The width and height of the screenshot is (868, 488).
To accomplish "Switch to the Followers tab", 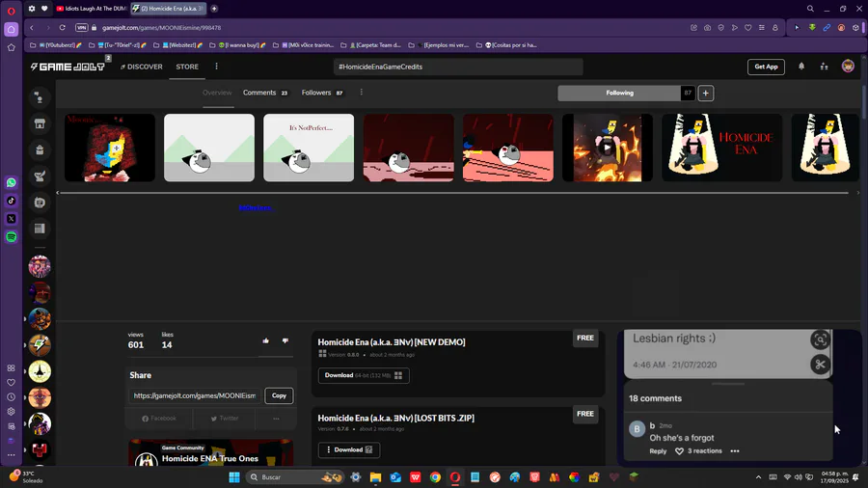I will pyautogui.click(x=322, y=93).
